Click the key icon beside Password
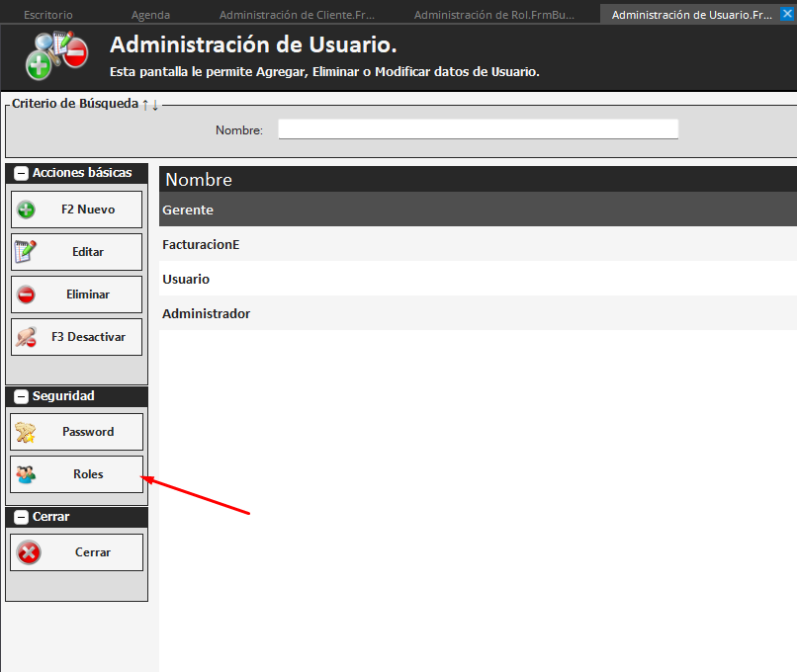Screen dimensions: 797x672 point(26,432)
